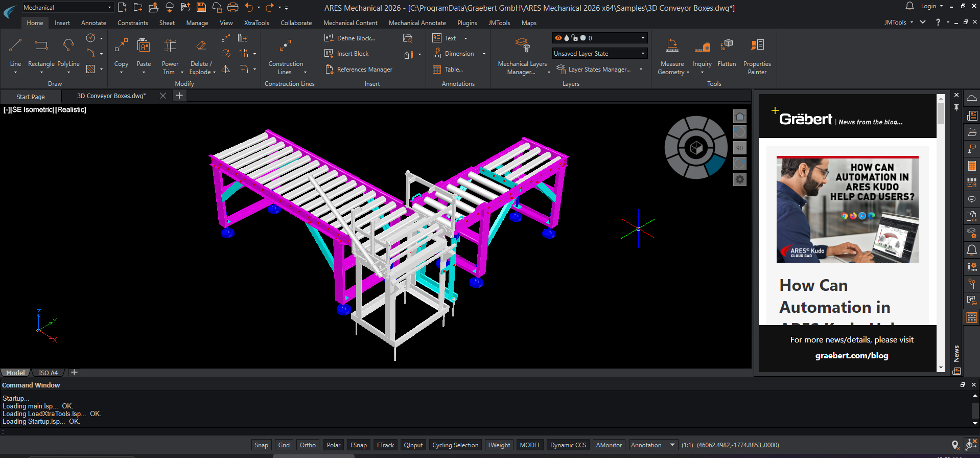Click the Home view icon near the navigation wheel
This screenshot has height=458, width=980.
(x=739, y=117)
